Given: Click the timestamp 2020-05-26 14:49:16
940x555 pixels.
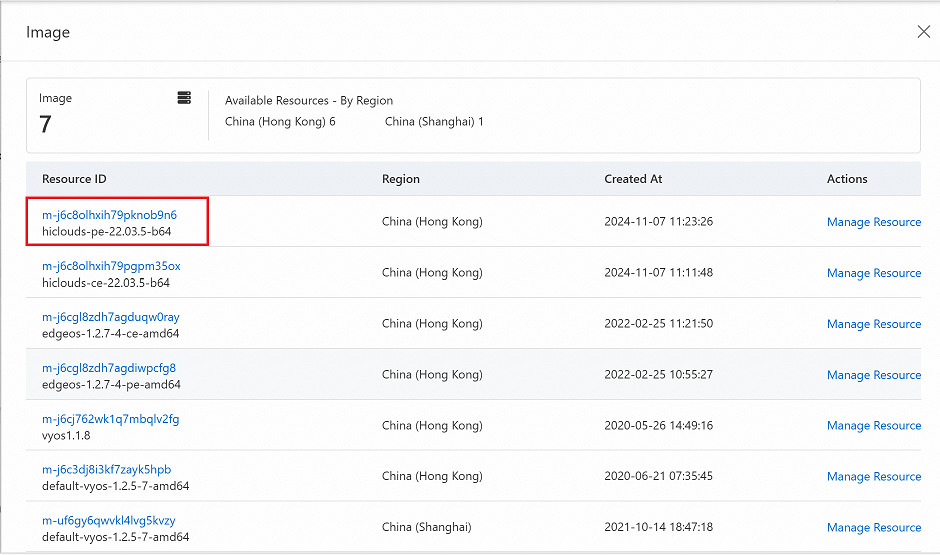Looking at the screenshot, I should (x=658, y=425).
